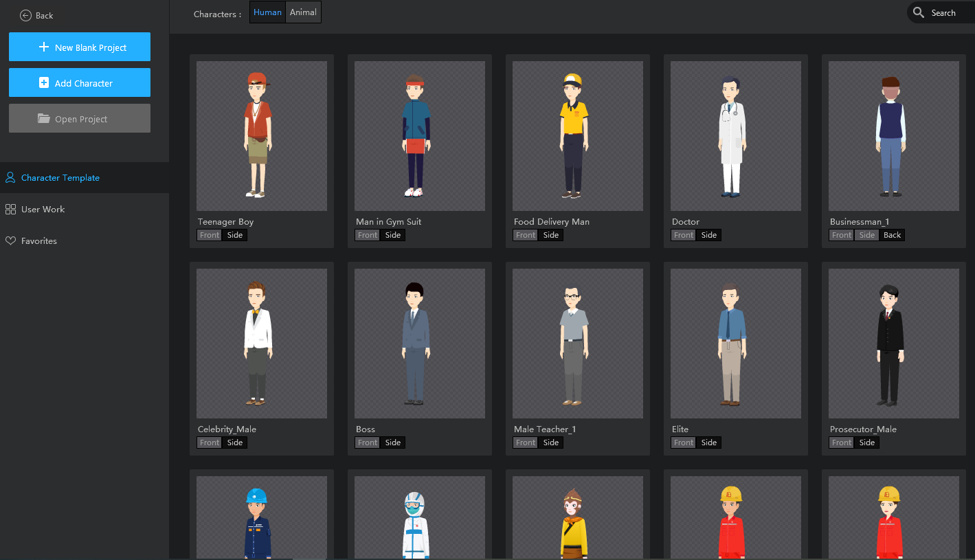
Task: Select the Male Teacher_1 character thumbnail
Action: [578, 344]
